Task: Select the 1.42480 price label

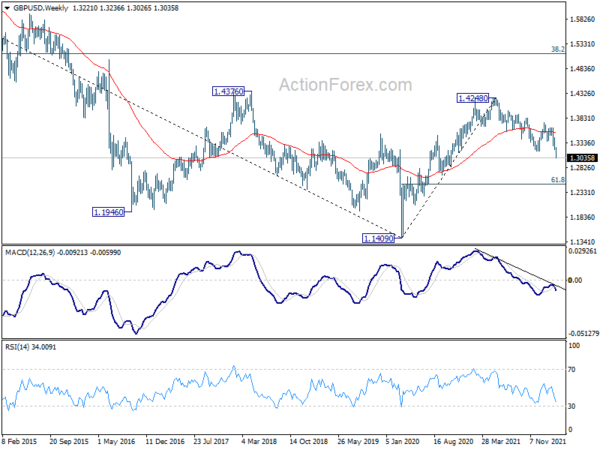Action: tap(473, 98)
